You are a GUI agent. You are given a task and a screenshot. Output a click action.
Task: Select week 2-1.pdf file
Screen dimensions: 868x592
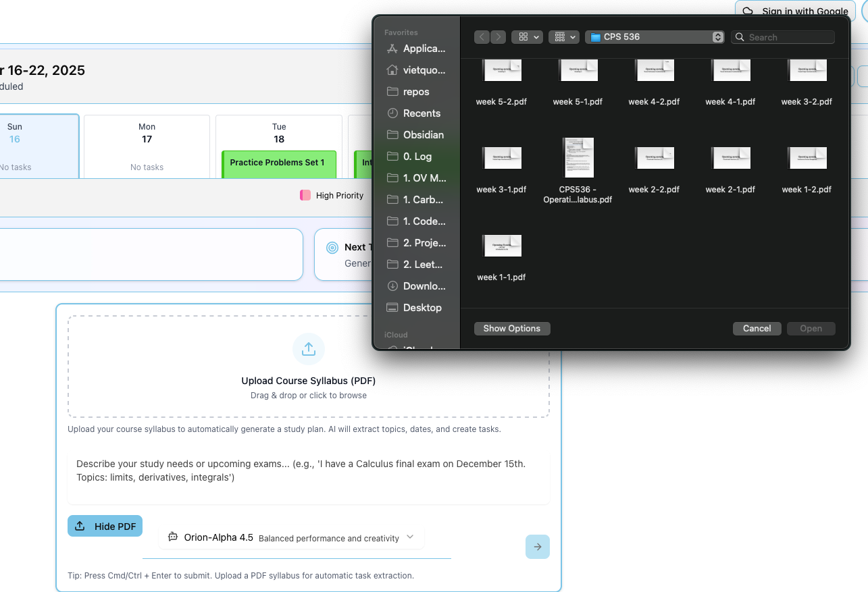pos(730,170)
